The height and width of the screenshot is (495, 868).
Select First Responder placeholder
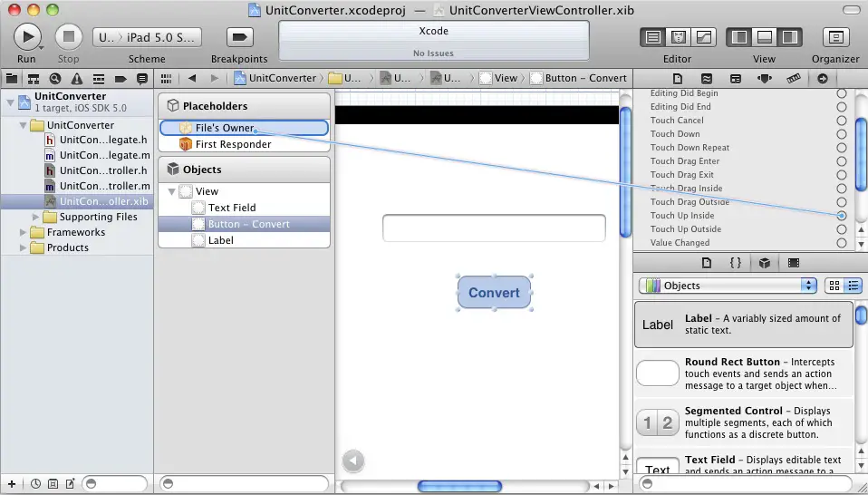point(233,144)
